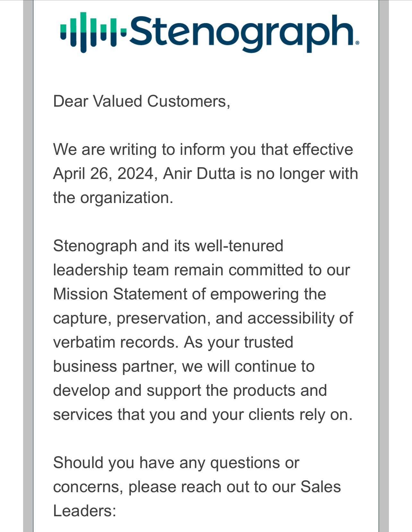The height and width of the screenshot is (532, 412).
Task: Click the words "leadership team"
Action: pyautogui.click(x=111, y=270)
